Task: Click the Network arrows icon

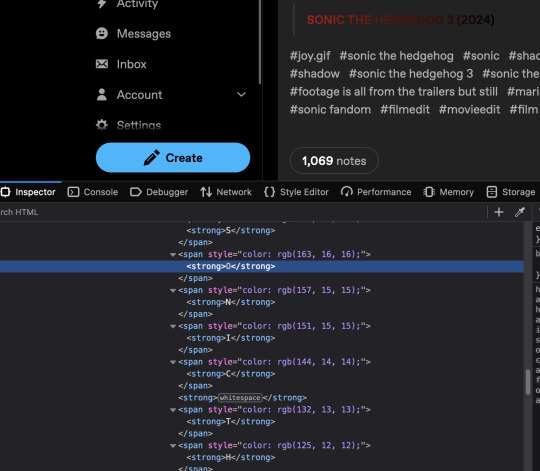Action: tap(206, 192)
